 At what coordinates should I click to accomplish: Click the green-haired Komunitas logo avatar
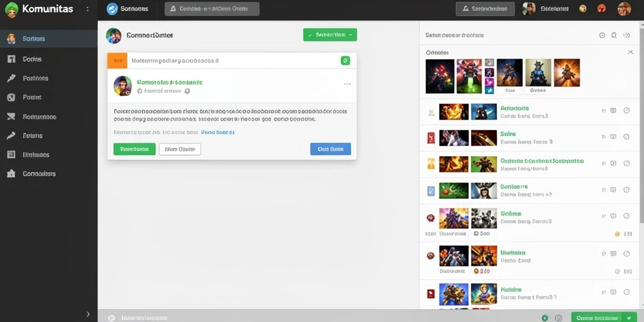tap(11, 9)
